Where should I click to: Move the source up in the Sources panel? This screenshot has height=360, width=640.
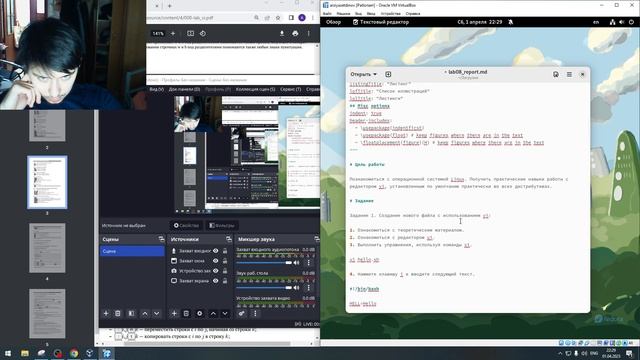(213, 313)
